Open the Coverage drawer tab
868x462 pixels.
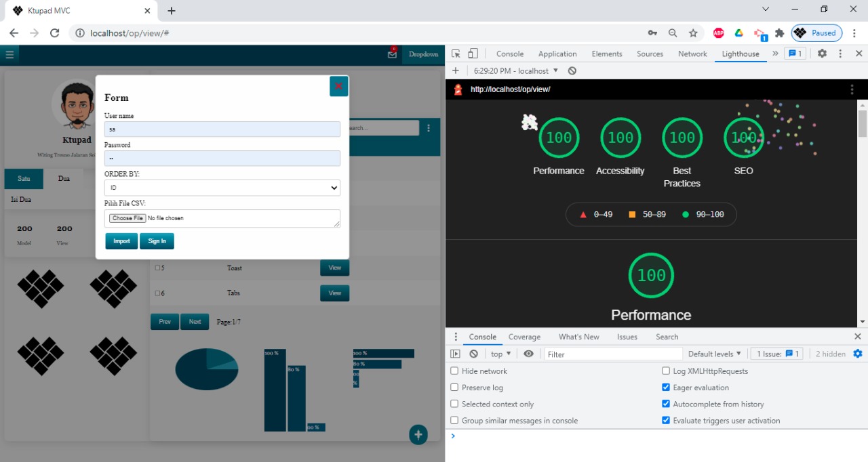tap(524, 337)
